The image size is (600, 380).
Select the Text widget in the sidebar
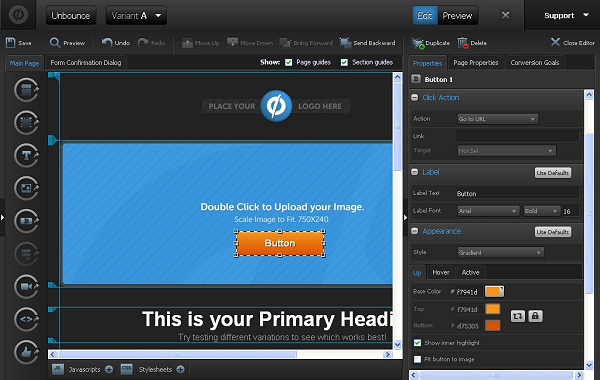coord(26,155)
